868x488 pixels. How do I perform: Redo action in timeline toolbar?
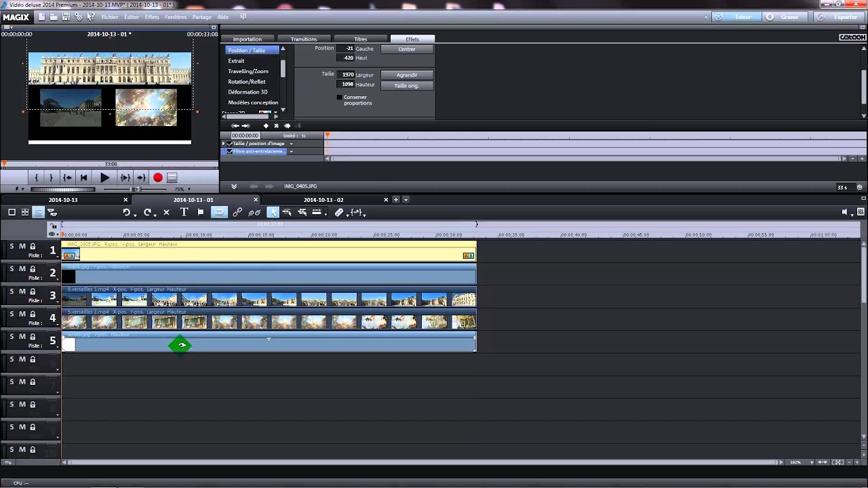[147, 212]
